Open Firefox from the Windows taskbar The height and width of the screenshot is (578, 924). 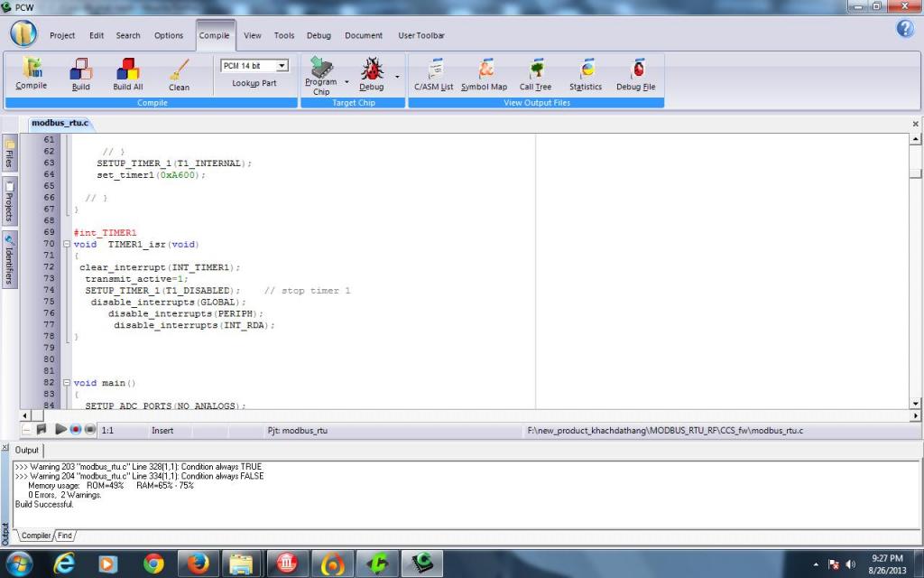(199, 564)
